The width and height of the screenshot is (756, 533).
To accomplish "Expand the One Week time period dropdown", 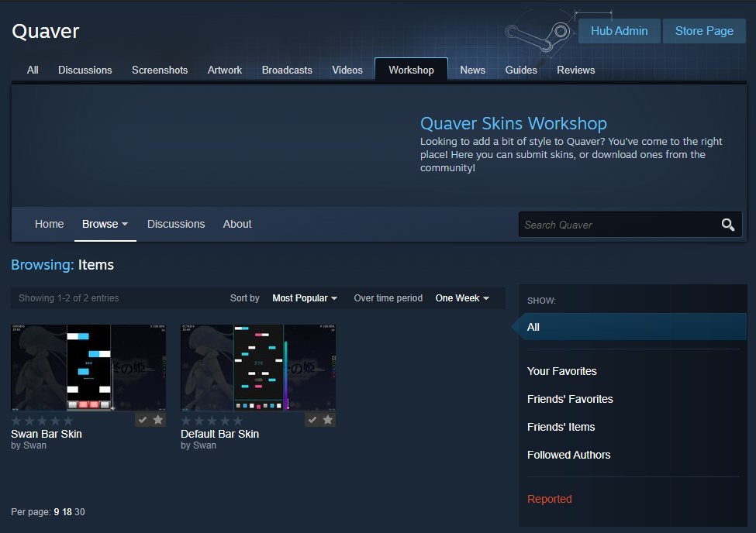I will point(462,297).
